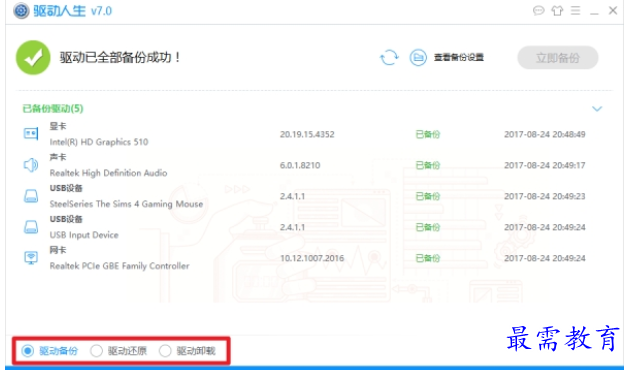
Task: Click the backup folder settings icon
Action: point(418,58)
